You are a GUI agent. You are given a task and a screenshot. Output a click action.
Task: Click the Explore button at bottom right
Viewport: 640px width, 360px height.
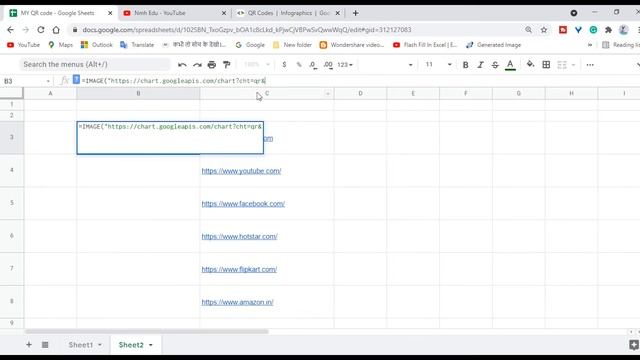point(634,345)
